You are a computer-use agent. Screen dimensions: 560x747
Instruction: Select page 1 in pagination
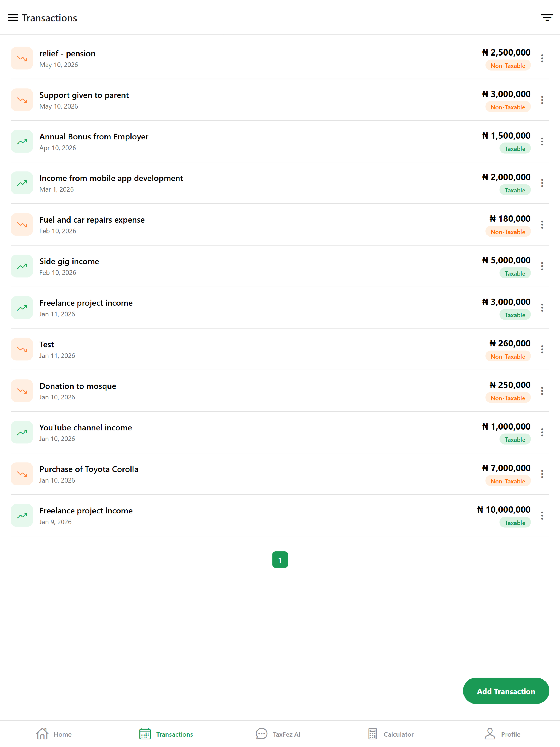280,559
